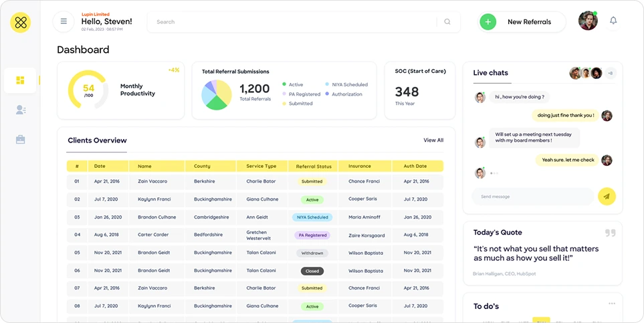The height and width of the screenshot is (323, 644).
Task: Click the referral submissions pie chart
Action: (217, 94)
